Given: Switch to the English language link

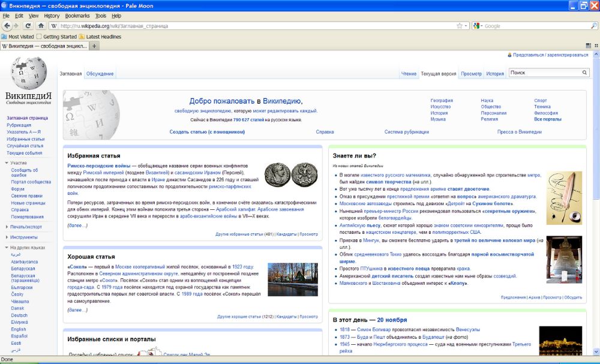Looking at the screenshot, I should point(19,329).
